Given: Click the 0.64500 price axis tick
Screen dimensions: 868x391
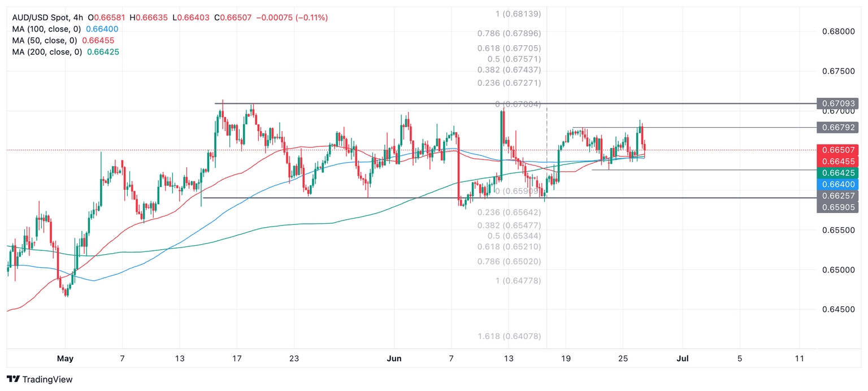Looking at the screenshot, I should pos(838,310).
